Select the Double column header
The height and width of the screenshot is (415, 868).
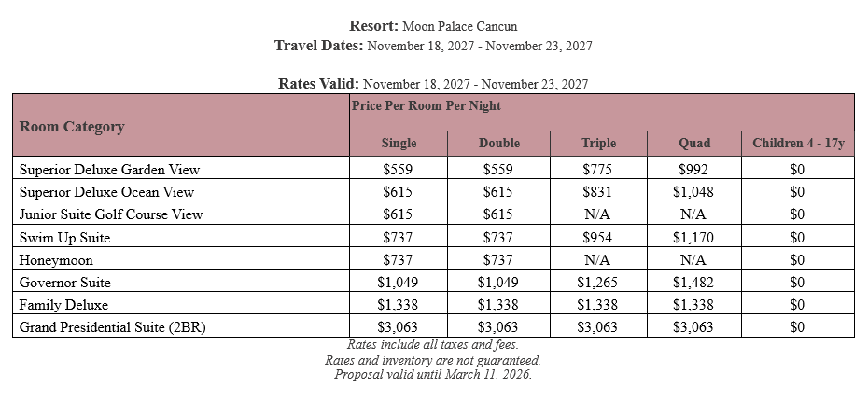[x=499, y=144]
